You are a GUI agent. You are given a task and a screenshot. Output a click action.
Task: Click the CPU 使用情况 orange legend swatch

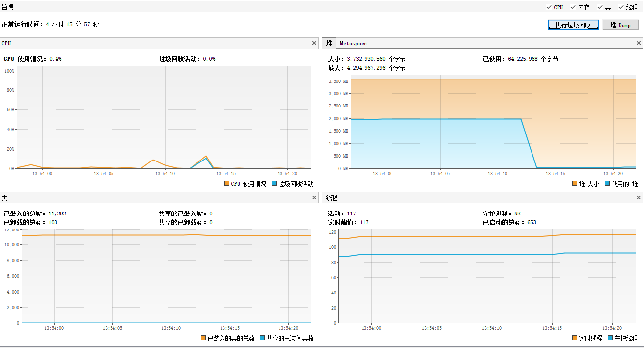(x=227, y=184)
